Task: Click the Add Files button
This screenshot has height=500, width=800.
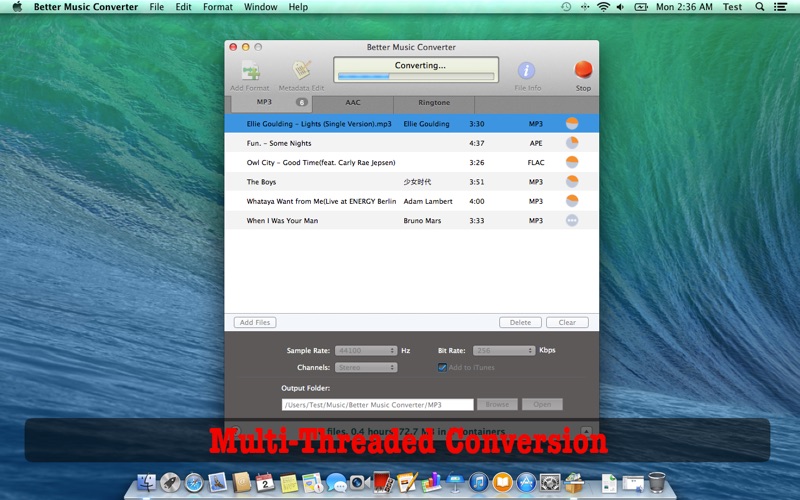Action: (255, 322)
